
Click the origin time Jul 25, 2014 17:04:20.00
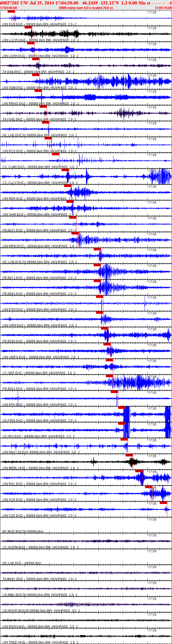click(x=54, y=3)
